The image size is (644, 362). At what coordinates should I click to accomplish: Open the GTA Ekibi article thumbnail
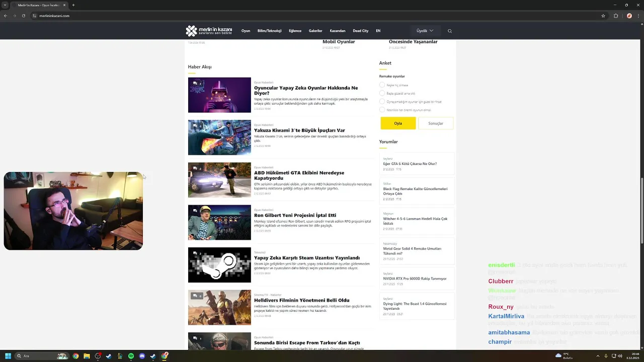pos(219,180)
